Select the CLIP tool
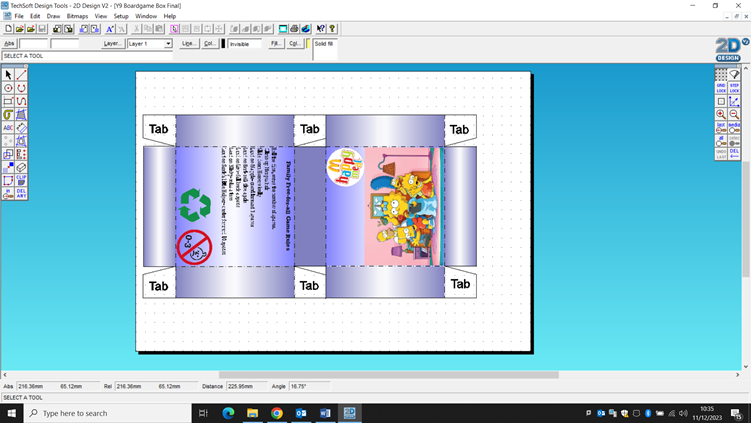This screenshot has height=423, width=751. coord(21,180)
